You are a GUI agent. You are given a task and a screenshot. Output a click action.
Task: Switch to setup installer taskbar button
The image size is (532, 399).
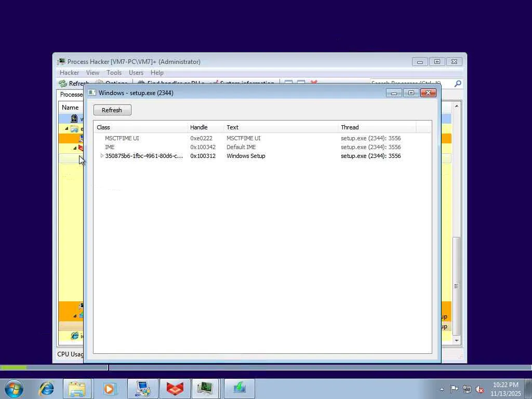click(239, 389)
